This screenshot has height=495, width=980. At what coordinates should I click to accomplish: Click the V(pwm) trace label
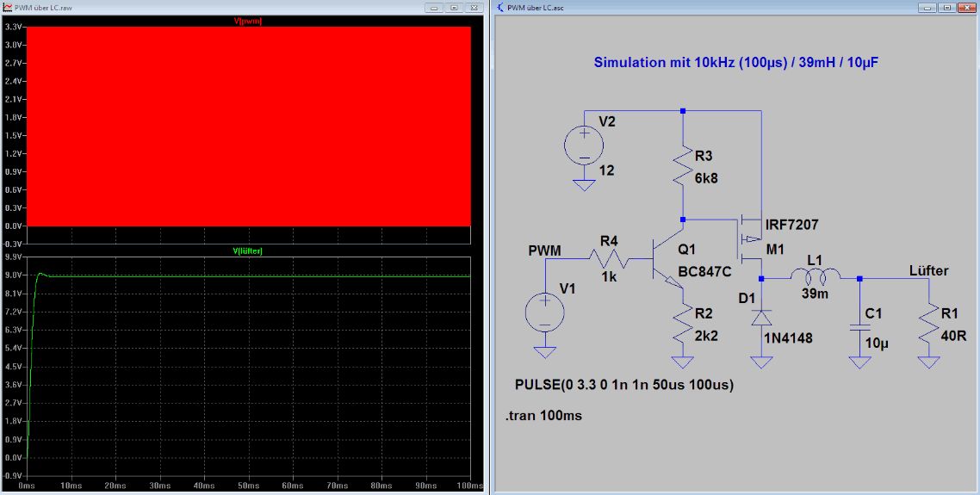(x=247, y=21)
